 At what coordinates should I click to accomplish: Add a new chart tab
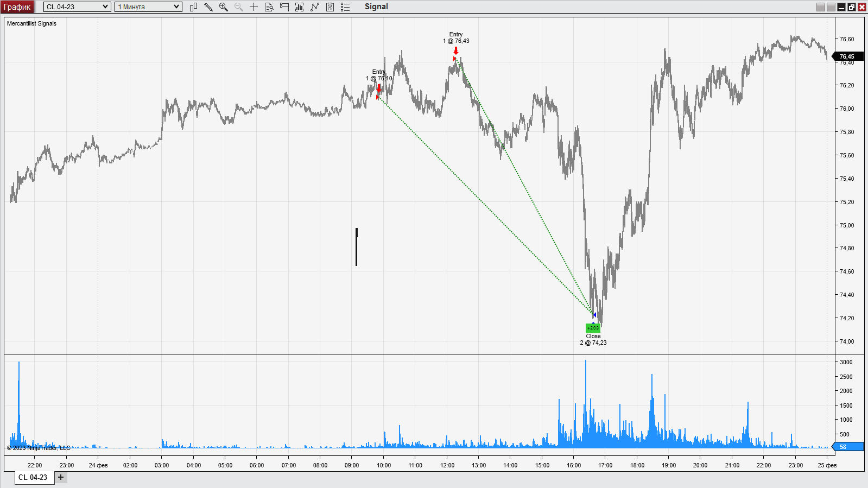(x=61, y=478)
